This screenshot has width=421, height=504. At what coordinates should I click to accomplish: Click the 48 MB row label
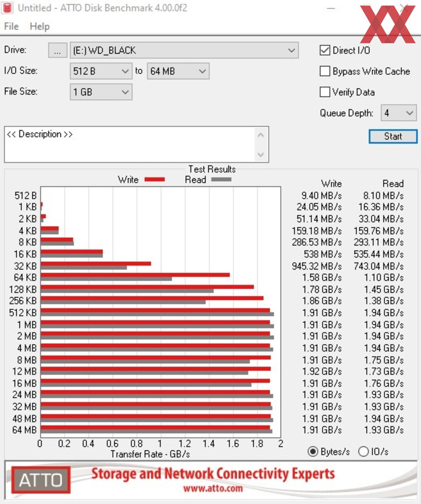[x=24, y=418]
